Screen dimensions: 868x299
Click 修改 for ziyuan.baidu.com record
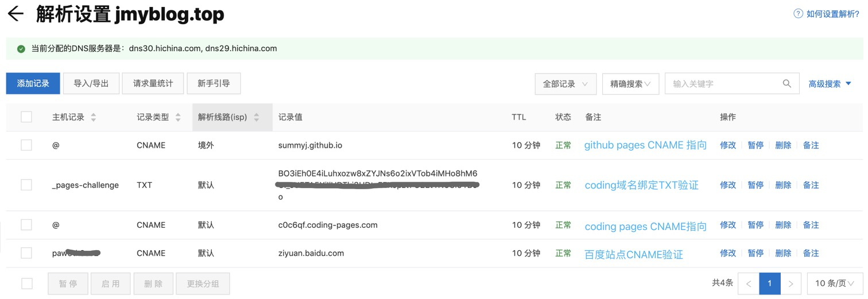click(x=728, y=253)
